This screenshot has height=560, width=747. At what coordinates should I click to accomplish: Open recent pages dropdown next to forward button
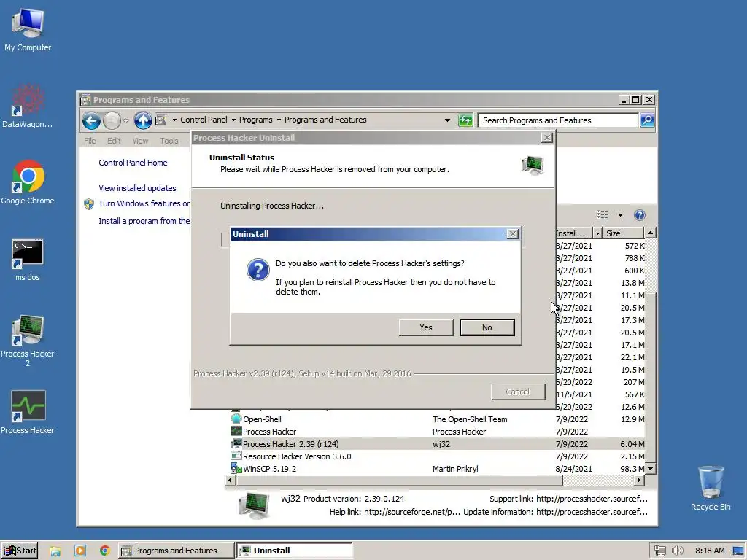tap(125, 120)
